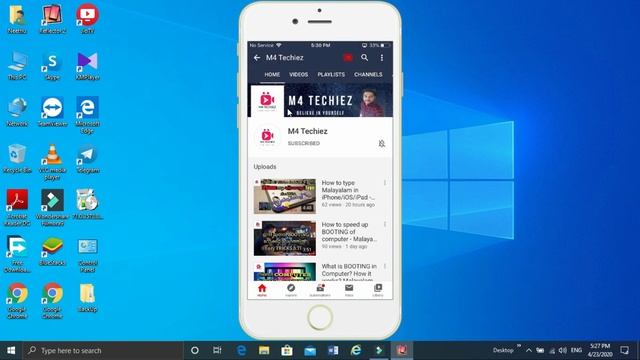640x360 pixels.
Task: Switch to the PLAYLISTS channel tab
Action: tap(331, 75)
